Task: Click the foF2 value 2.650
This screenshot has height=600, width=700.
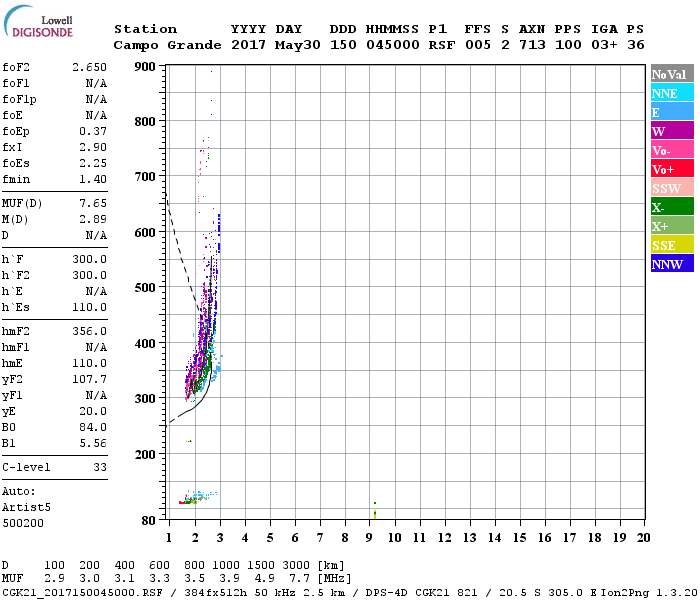Action: [x=89, y=66]
